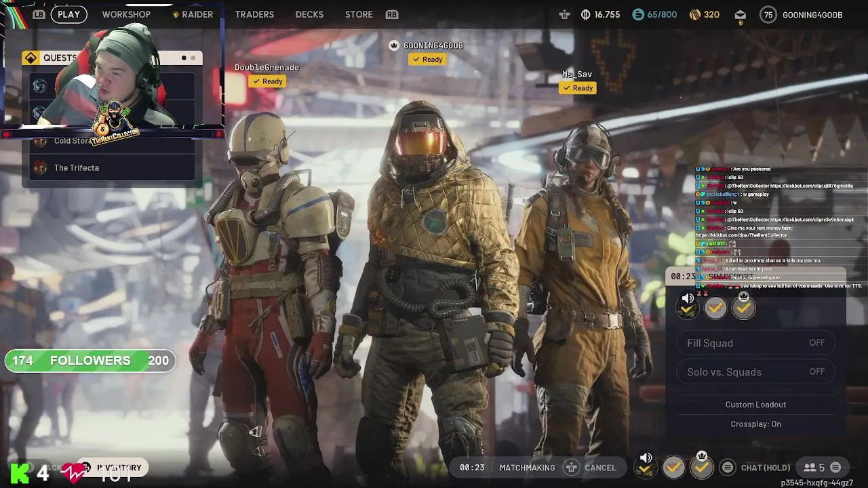This screenshot has width=868, height=488.
Task: Open the mail envelope icon
Action: [x=740, y=15]
